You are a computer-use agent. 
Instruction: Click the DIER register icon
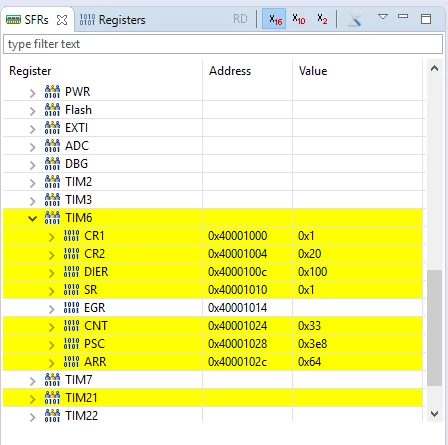pos(71,271)
